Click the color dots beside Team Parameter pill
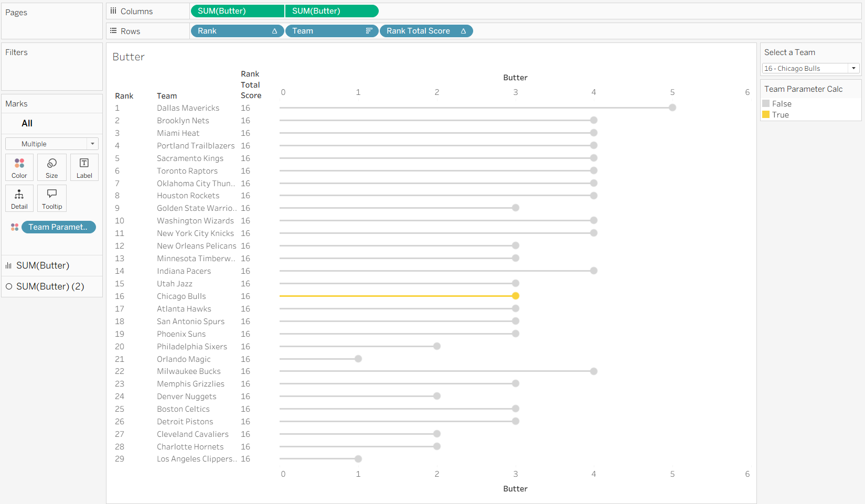Image resolution: width=865 pixels, height=504 pixels. tap(15, 227)
